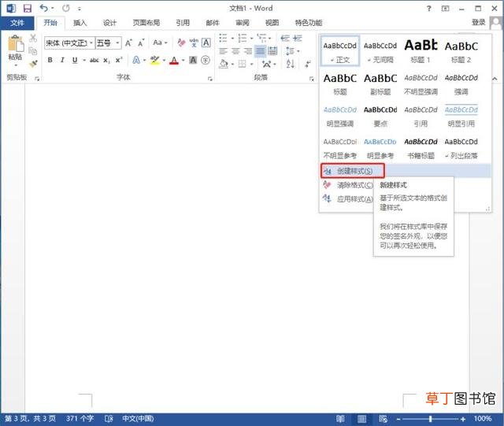This screenshot has width=504, height=426.
Task: Click 应用样式(A) Apply Styles option
Action: pyautogui.click(x=347, y=199)
